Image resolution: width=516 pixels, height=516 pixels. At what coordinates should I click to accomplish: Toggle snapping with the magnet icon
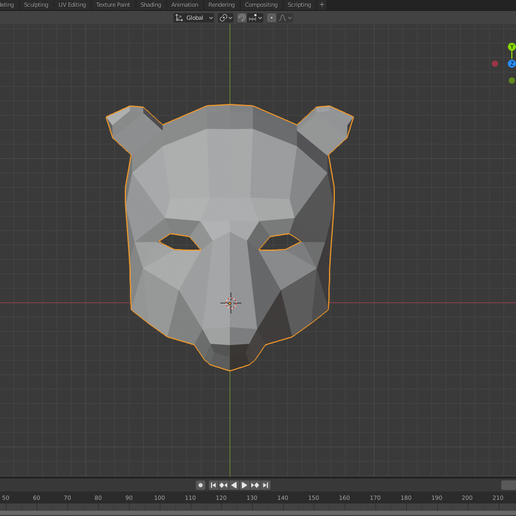pyautogui.click(x=242, y=18)
